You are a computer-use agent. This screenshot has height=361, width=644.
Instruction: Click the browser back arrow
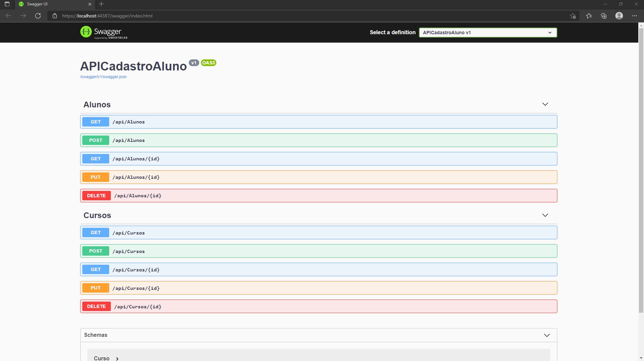tap(8, 16)
